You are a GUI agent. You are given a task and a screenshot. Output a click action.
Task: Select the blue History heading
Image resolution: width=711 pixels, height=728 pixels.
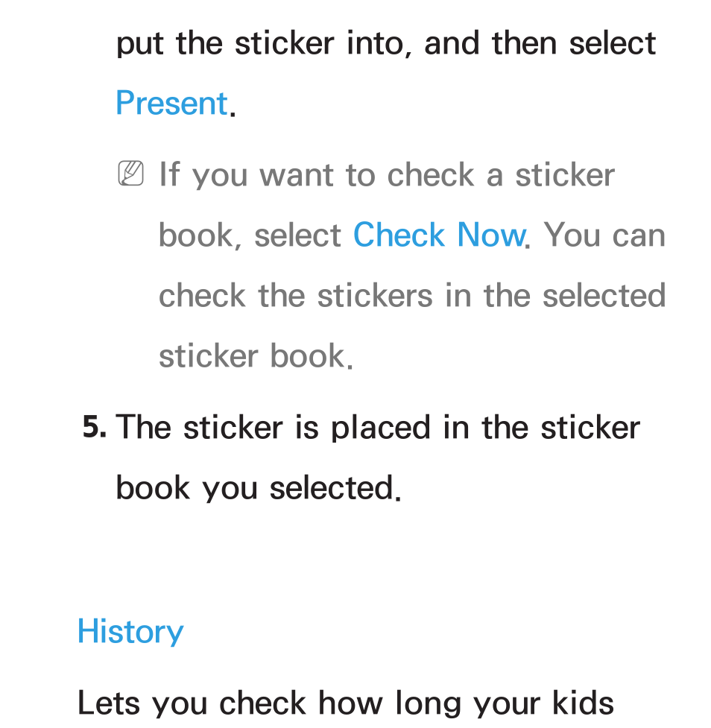[x=130, y=633]
